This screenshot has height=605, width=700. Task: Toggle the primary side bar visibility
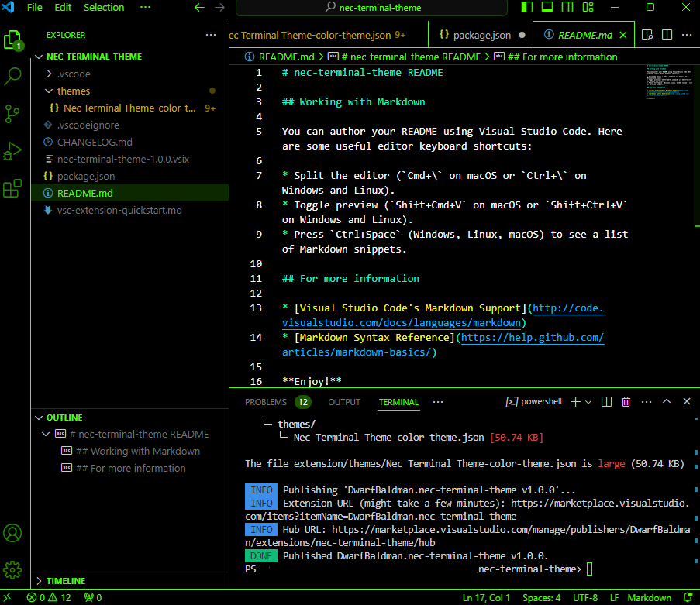pyautogui.click(x=528, y=8)
